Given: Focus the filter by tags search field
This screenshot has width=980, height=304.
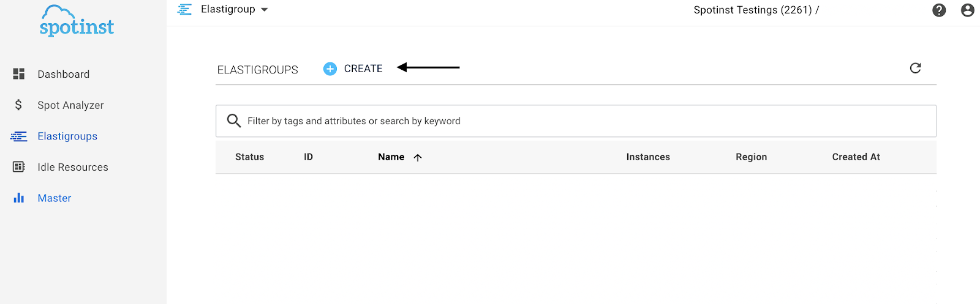Looking at the screenshot, I should 576,121.
